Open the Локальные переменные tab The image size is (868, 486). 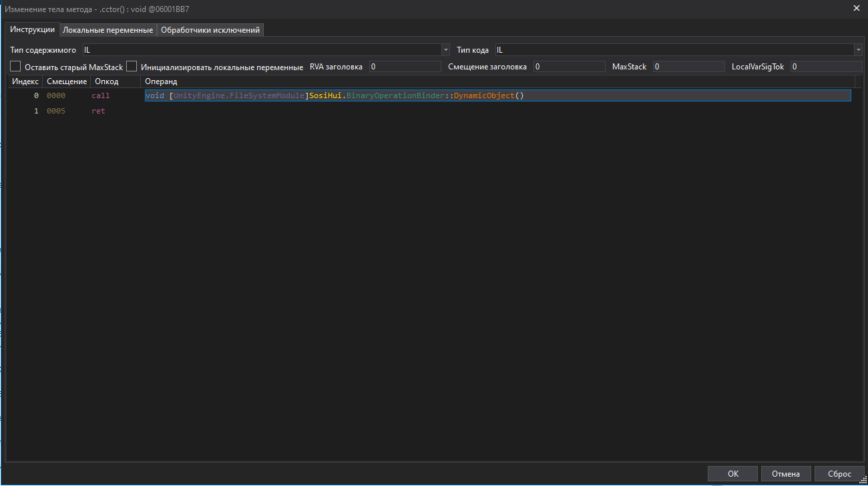coord(108,30)
